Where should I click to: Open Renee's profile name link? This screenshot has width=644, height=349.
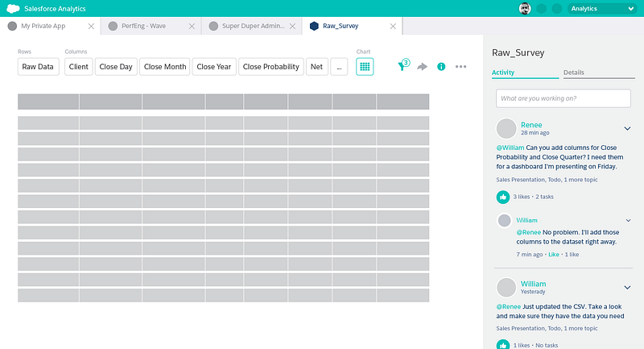click(531, 125)
